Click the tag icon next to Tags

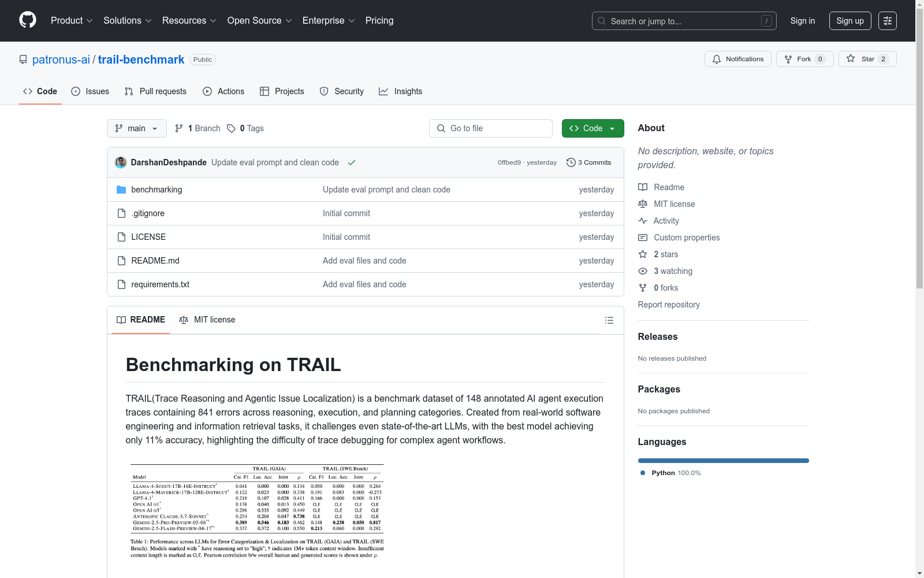pos(231,128)
